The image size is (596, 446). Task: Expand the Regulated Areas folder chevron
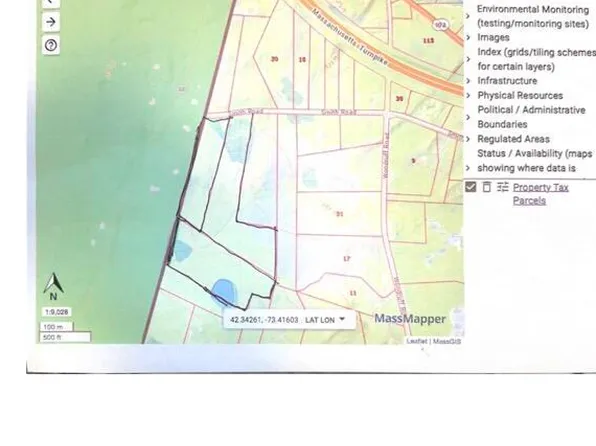click(468, 139)
